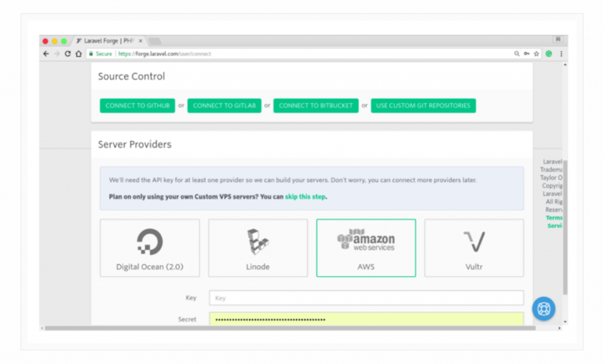Click the scroll right arrow at the bottom
The height and width of the screenshot is (364, 603).
coord(559,328)
